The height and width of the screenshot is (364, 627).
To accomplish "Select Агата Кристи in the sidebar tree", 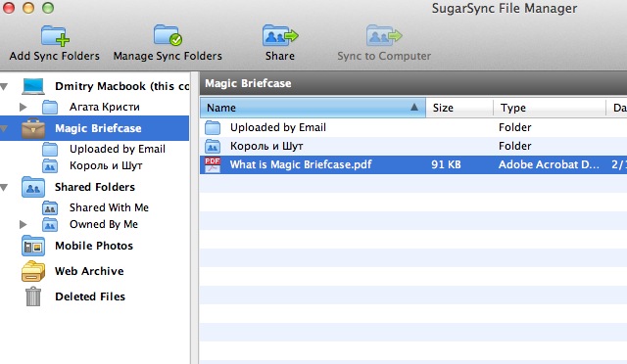I will point(105,107).
